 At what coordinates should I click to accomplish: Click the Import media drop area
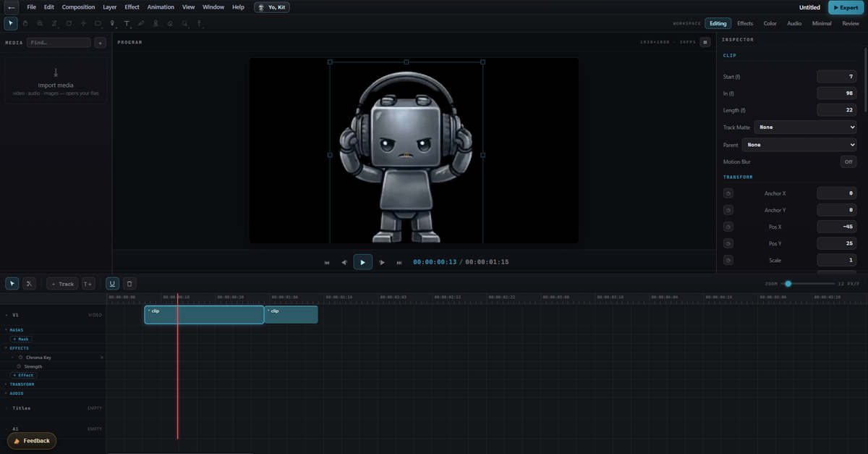tap(56, 82)
